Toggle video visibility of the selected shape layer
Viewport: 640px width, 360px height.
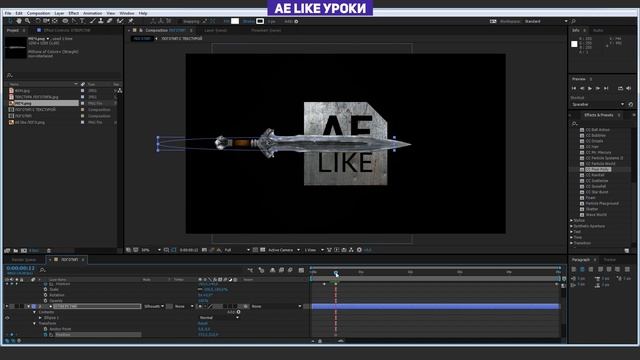(x=7, y=306)
